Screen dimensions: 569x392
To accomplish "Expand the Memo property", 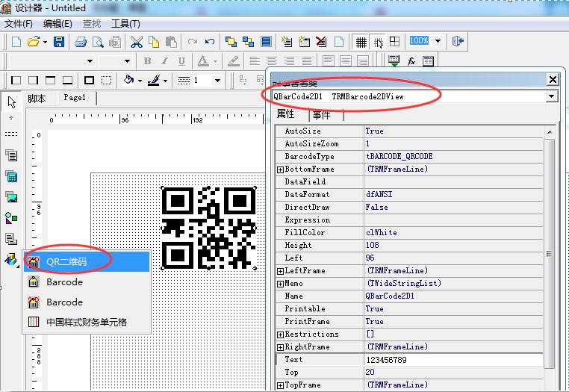I will [280, 284].
